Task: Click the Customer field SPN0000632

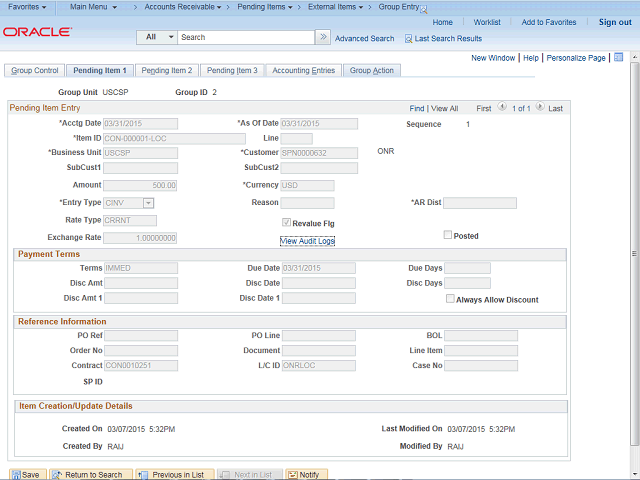Action: 319,153
